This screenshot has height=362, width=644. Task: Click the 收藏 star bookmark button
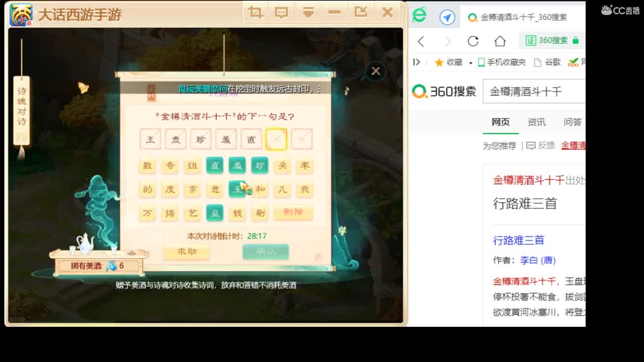448,62
